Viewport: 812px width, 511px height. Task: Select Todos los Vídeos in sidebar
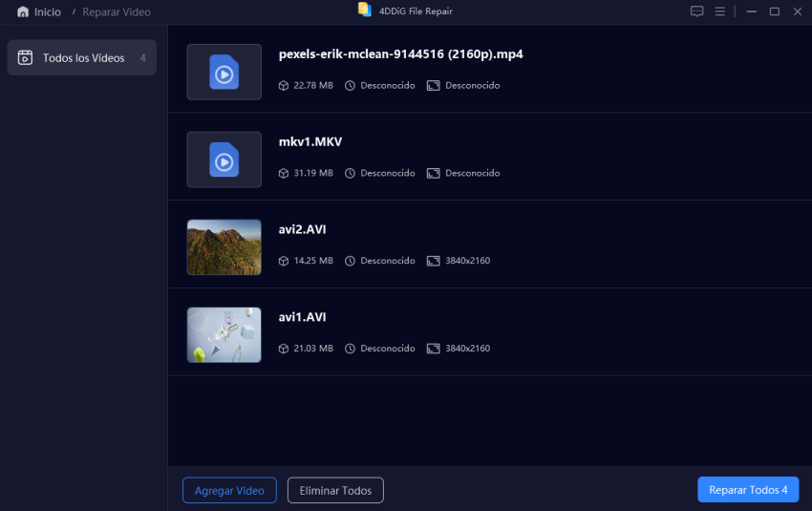[x=82, y=57]
